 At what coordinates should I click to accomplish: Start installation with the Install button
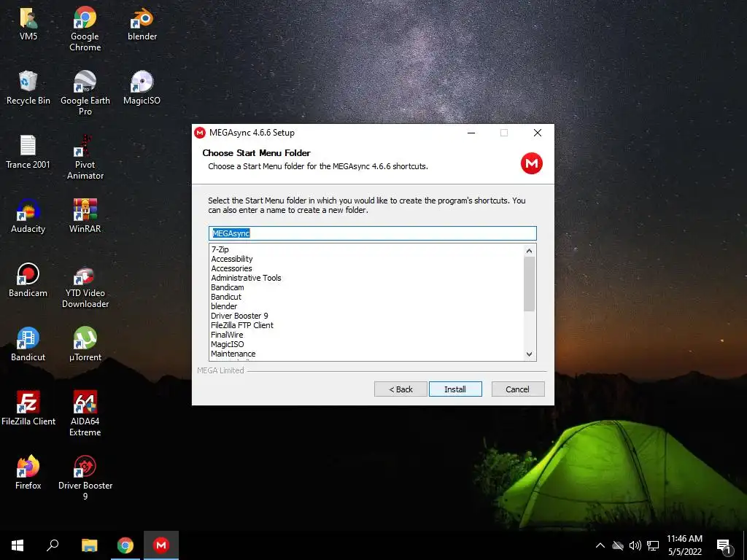455,389
